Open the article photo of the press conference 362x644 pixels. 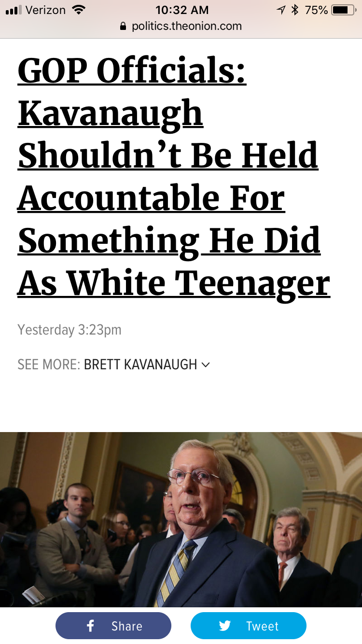pyautogui.click(x=181, y=519)
